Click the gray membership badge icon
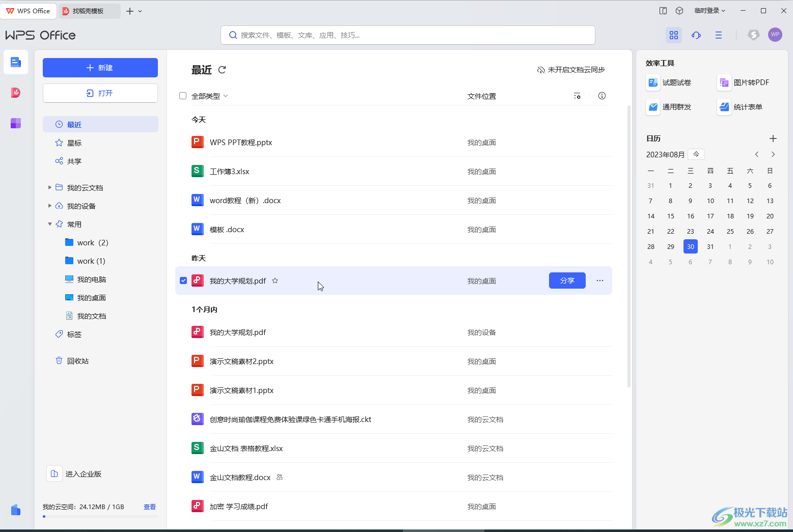Image resolution: width=793 pixels, height=532 pixels. [754, 35]
